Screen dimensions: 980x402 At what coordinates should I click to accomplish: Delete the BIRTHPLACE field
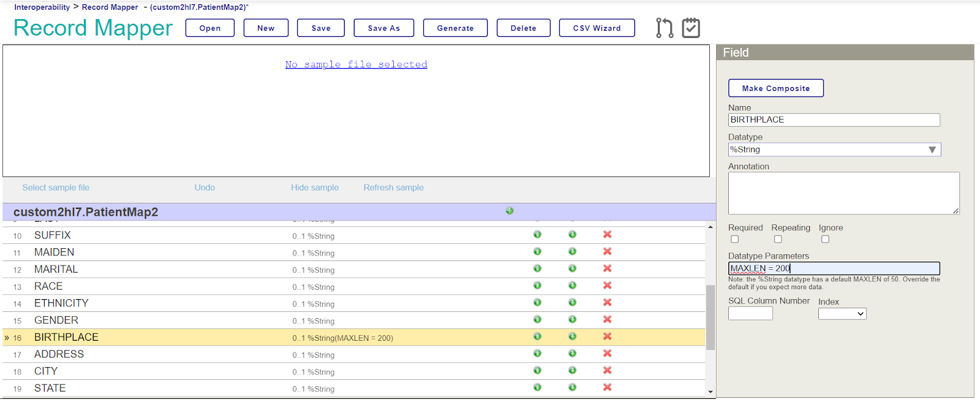pos(607,336)
